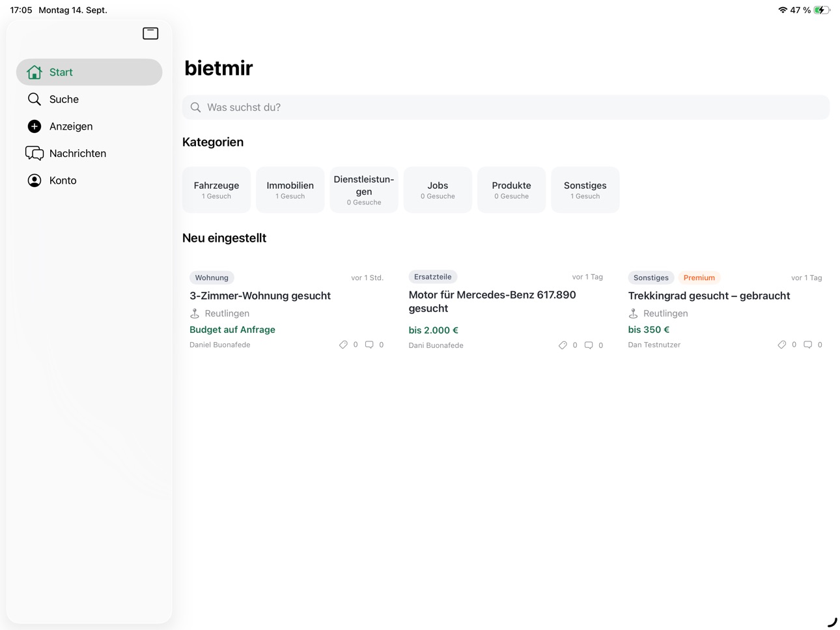Click author name Dan Testnutzer

pos(654,345)
